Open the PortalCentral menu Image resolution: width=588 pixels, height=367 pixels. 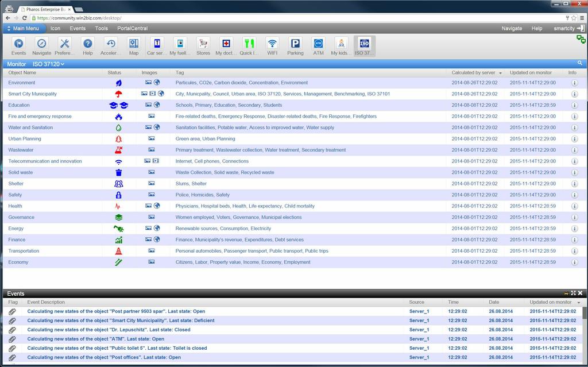[x=132, y=28]
